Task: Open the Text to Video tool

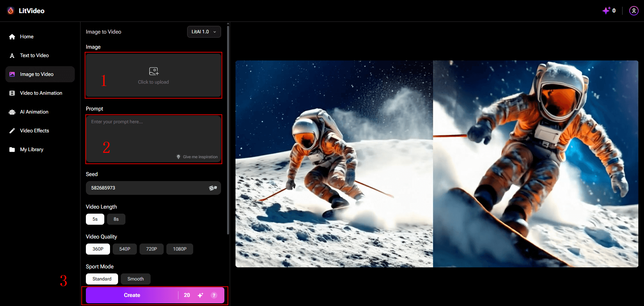Action: (35, 55)
